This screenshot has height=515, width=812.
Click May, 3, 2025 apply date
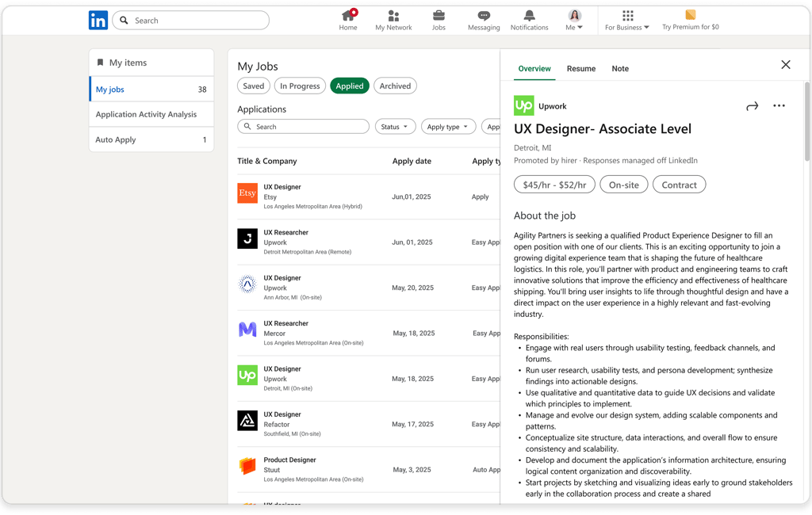(412, 470)
